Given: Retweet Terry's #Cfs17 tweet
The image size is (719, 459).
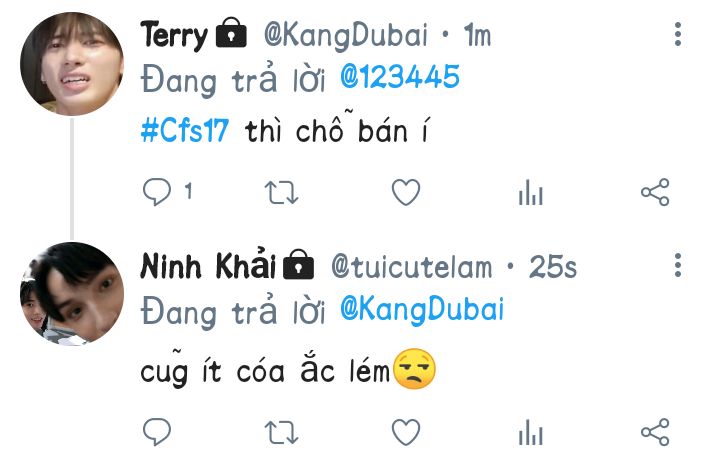Looking at the screenshot, I should [281, 193].
